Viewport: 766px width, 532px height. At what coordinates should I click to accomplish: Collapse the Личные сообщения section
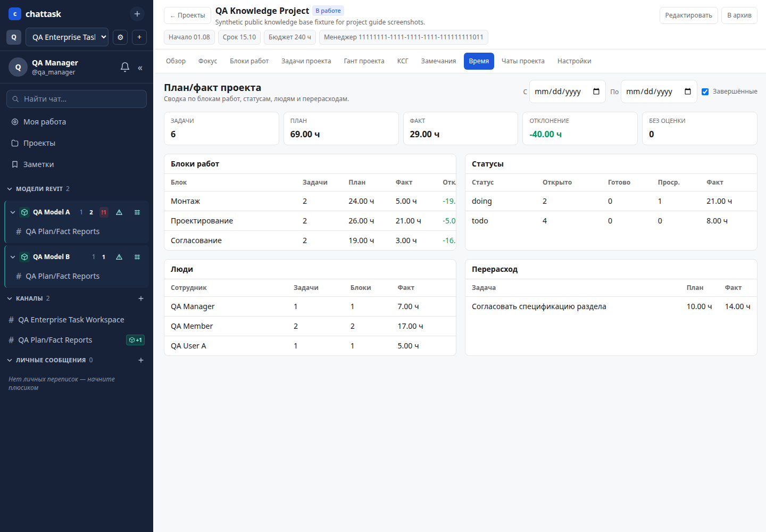coord(10,360)
